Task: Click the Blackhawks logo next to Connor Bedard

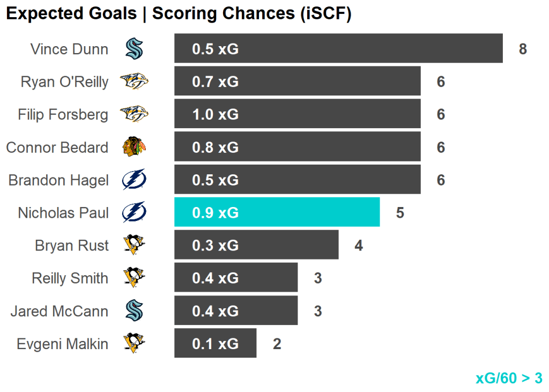Action: tap(133, 147)
